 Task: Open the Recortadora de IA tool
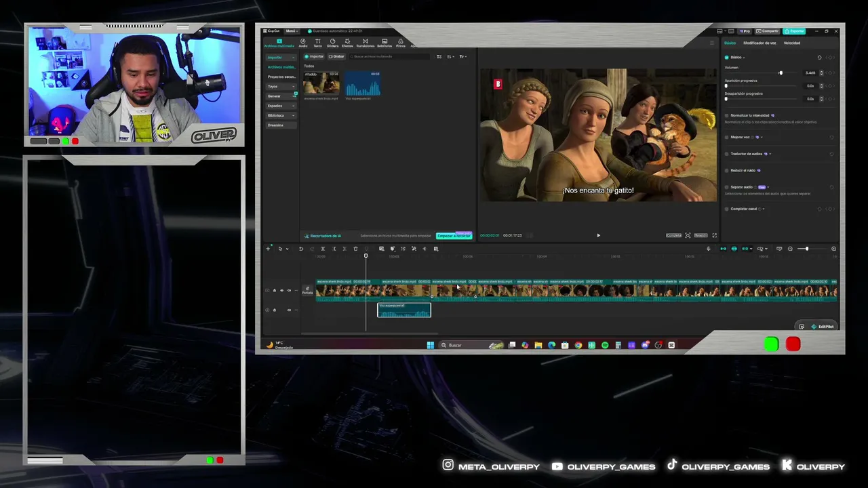tap(323, 236)
